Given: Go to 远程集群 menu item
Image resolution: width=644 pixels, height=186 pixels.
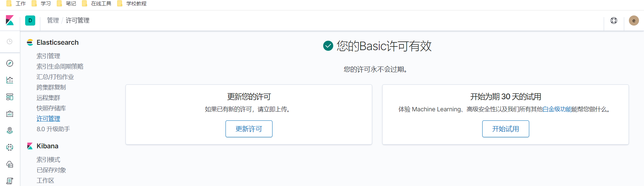Looking at the screenshot, I should tap(48, 98).
